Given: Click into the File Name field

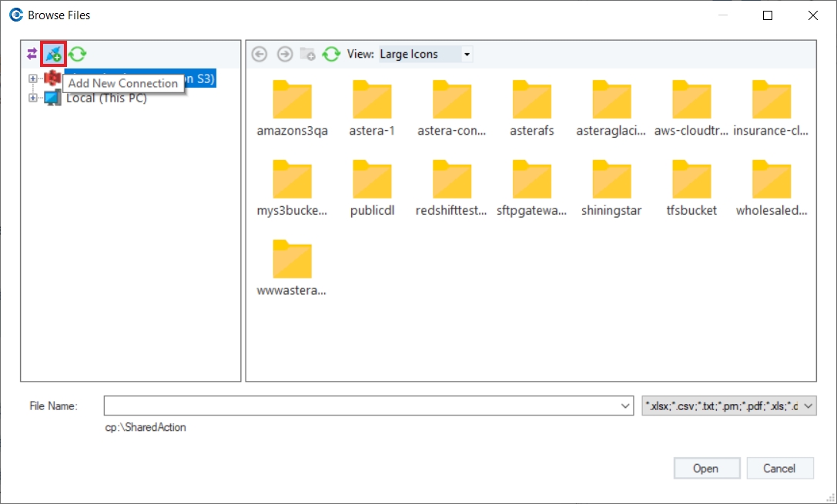Looking at the screenshot, I should [x=361, y=406].
